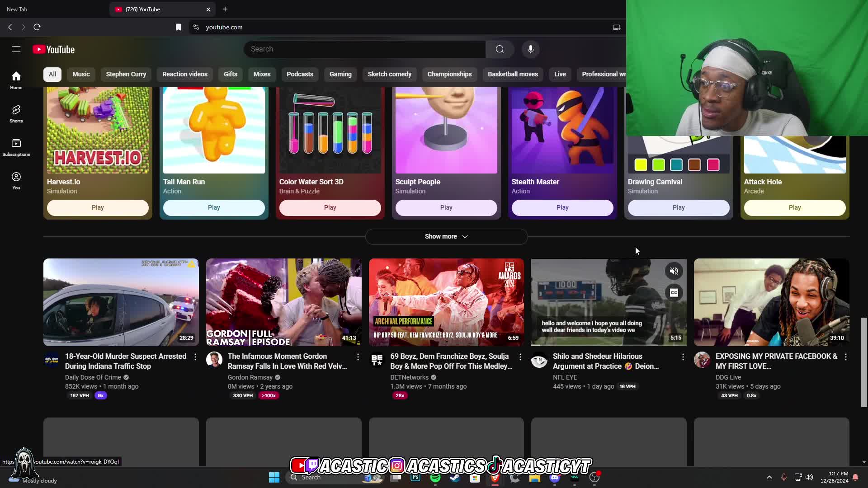Click the YouTube search input field
The image size is (868, 488).
click(365, 49)
